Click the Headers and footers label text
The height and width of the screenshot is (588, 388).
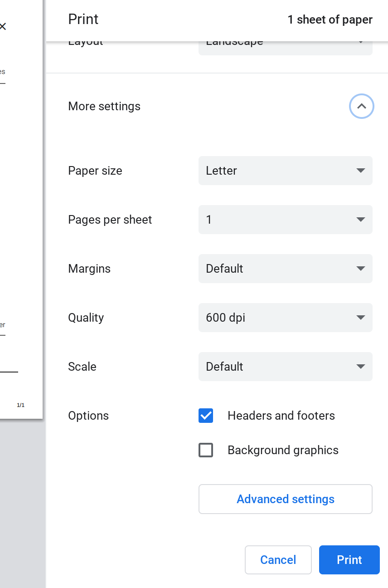tap(281, 416)
